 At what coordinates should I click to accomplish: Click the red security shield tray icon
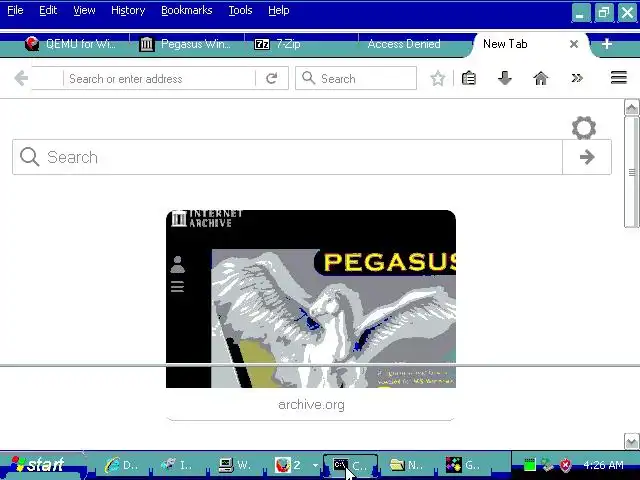[565, 464]
